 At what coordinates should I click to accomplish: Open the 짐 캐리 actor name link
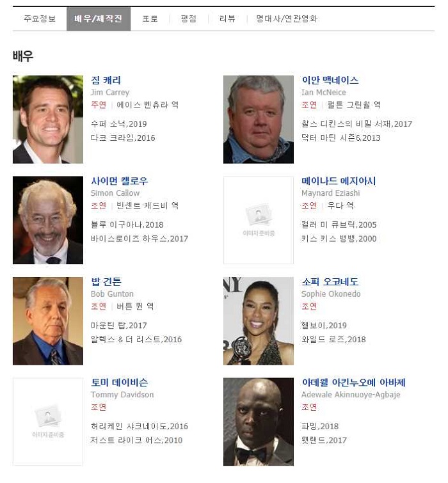[106, 81]
